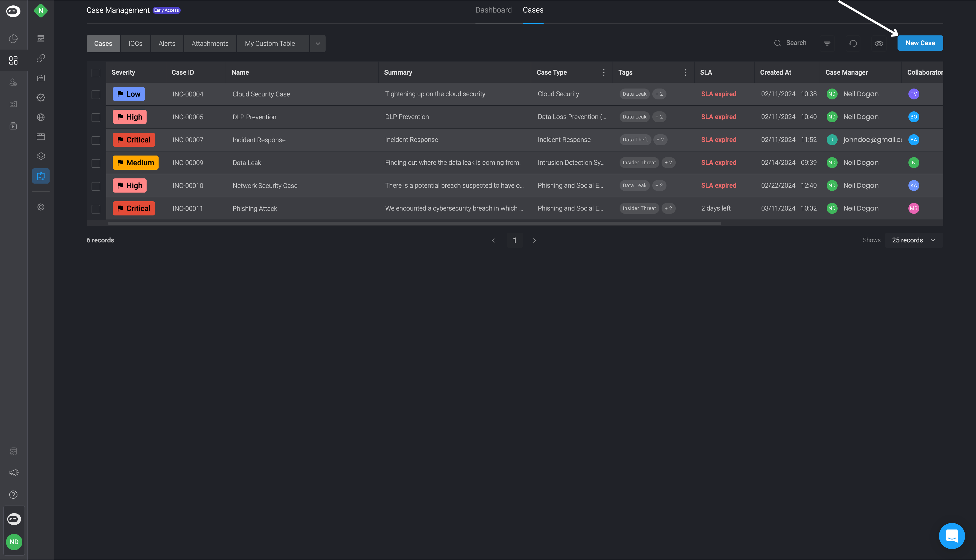This screenshot has width=976, height=560.
Task: Open the case management clipboard icon
Action: click(x=41, y=176)
